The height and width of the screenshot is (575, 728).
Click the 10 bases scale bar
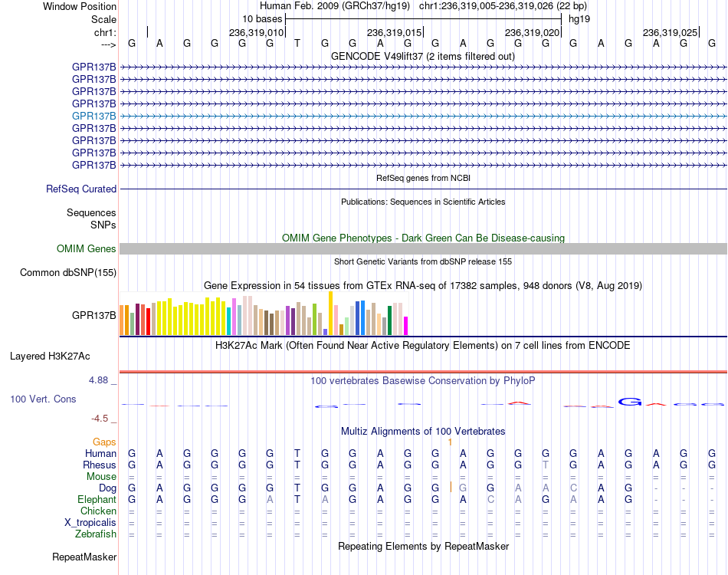coord(424,19)
